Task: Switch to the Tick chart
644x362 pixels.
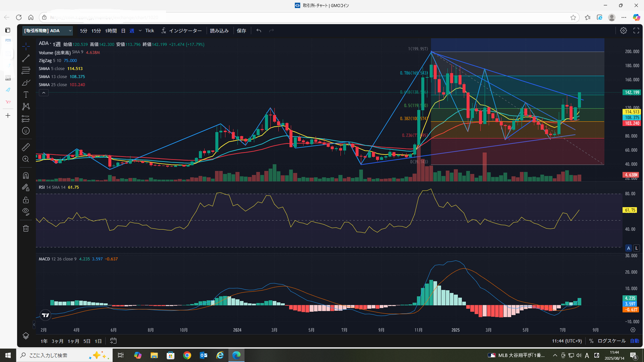Action: click(x=150, y=31)
